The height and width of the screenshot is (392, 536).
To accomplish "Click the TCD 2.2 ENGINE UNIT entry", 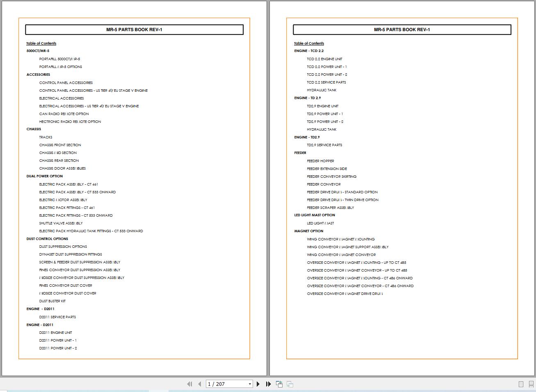I will tap(325, 59).
